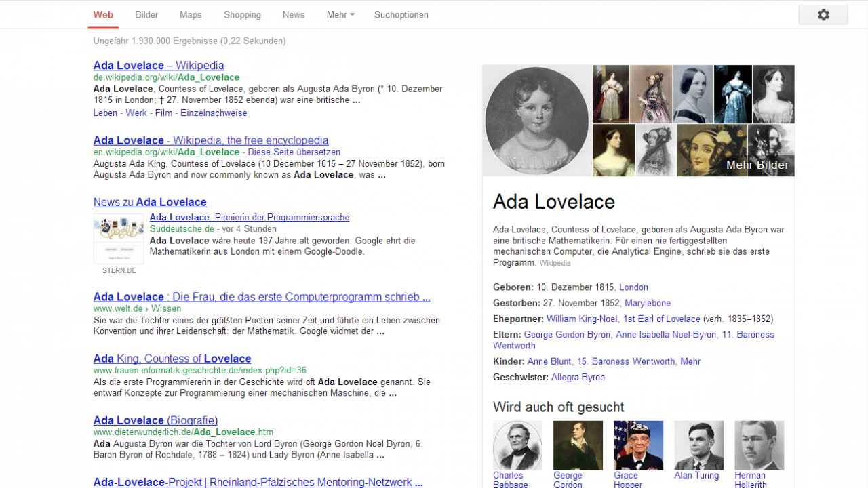This screenshot has height=488, width=868.
Task: Click the blue-dress portrait in the image grid
Action: (x=732, y=94)
